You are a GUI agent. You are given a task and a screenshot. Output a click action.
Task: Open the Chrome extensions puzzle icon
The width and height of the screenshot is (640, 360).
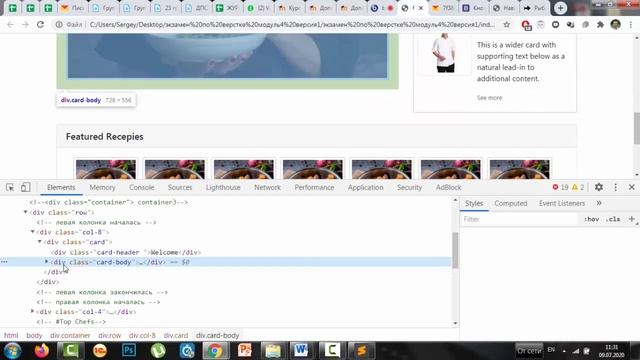click(x=600, y=24)
